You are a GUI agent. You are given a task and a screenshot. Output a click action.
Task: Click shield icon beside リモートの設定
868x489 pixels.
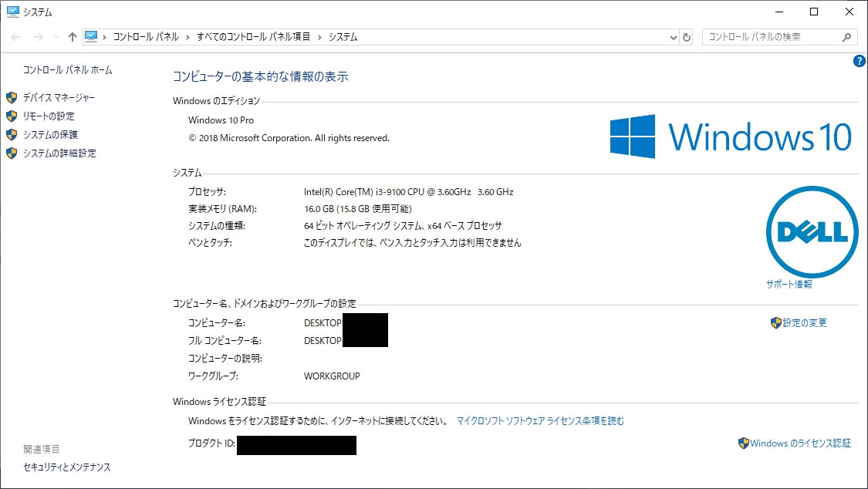[x=12, y=116]
